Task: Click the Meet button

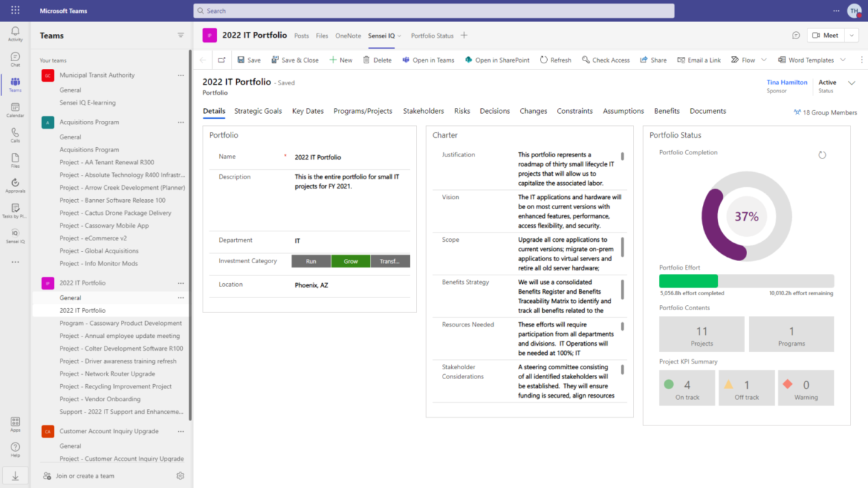Action: tap(825, 36)
